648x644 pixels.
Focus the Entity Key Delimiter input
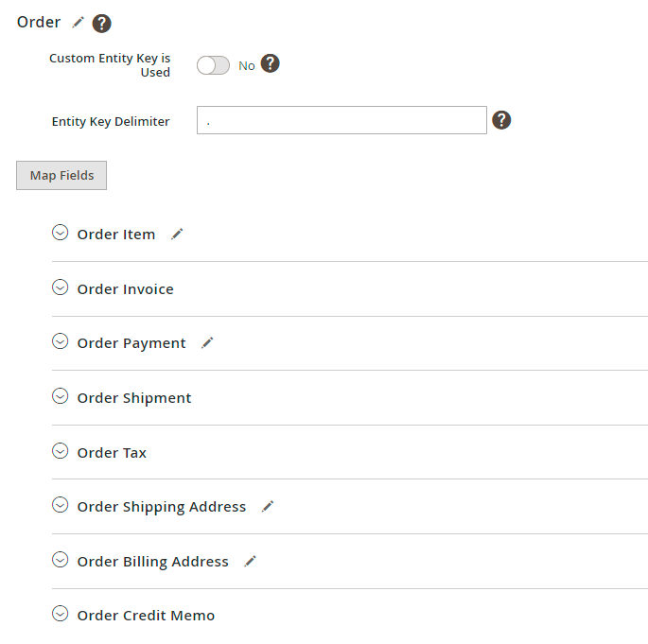pos(342,120)
